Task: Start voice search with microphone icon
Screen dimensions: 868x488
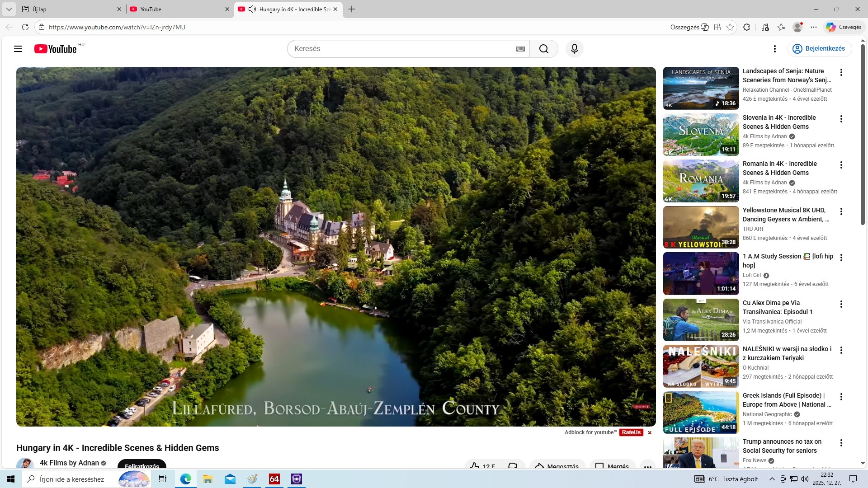Action: (x=575, y=49)
